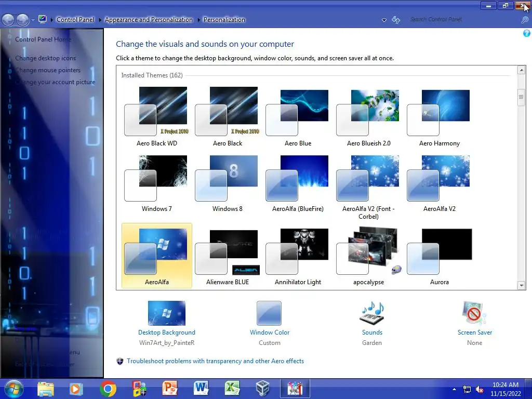
Task: Click the search magnifier icon
Action: [525, 20]
